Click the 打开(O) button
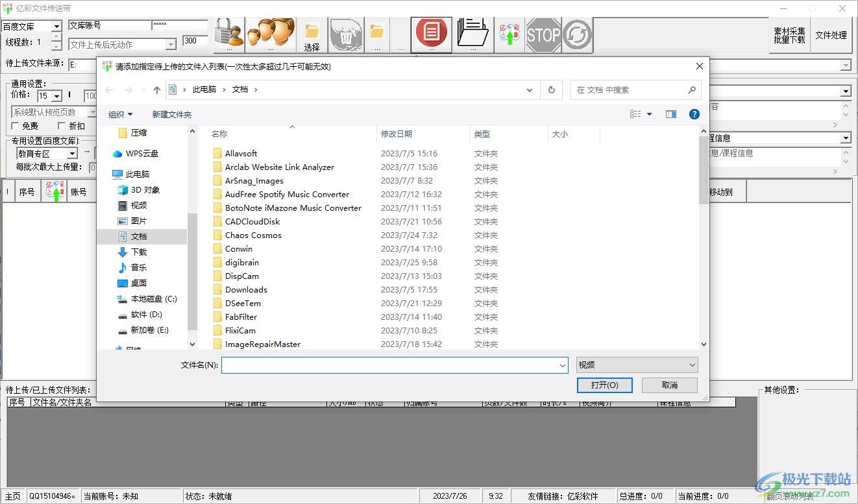This screenshot has width=858, height=504. [604, 385]
